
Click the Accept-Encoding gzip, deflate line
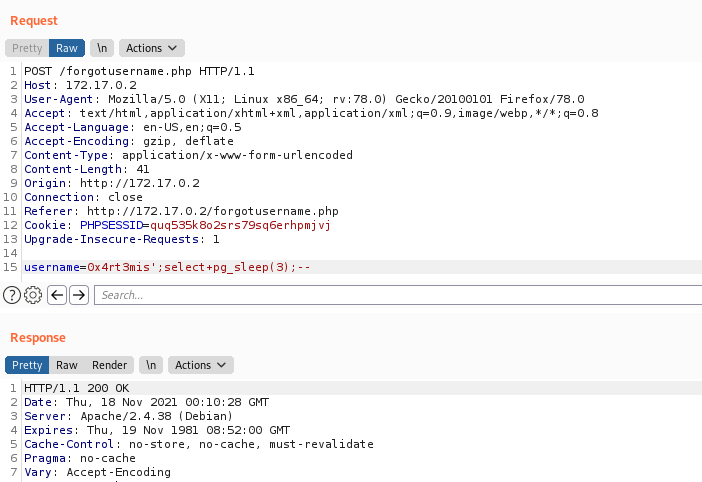point(129,141)
